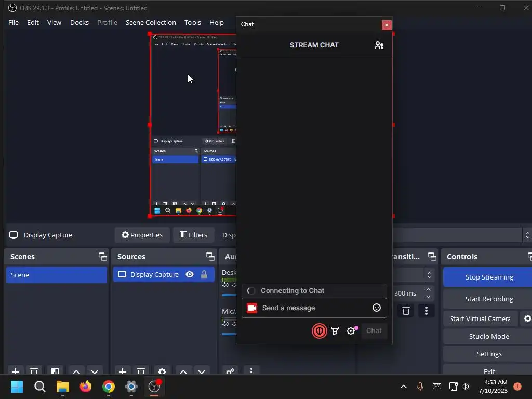Open the emoji picker in chat input

click(x=376, y=308)
